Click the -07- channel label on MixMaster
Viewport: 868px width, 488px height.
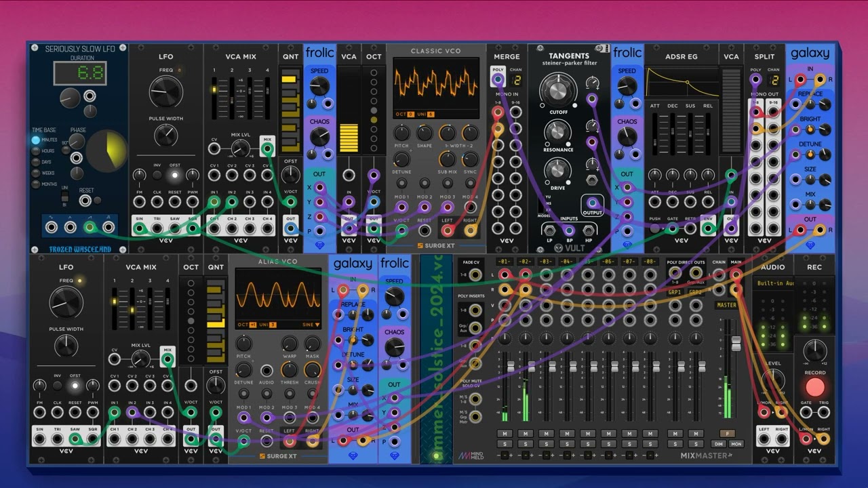[x=629, y=262]
